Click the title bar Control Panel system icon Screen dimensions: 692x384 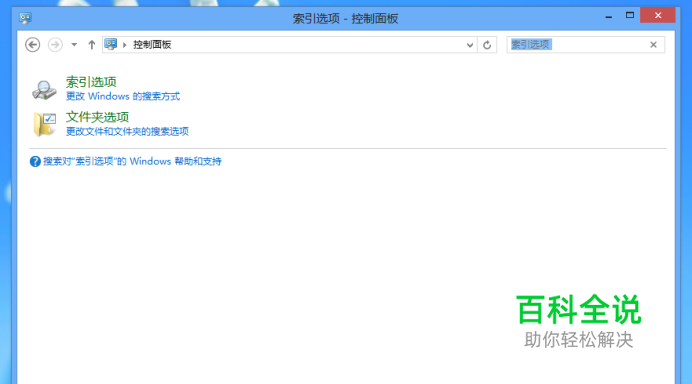pyautogui.click(x=25, y=18)
